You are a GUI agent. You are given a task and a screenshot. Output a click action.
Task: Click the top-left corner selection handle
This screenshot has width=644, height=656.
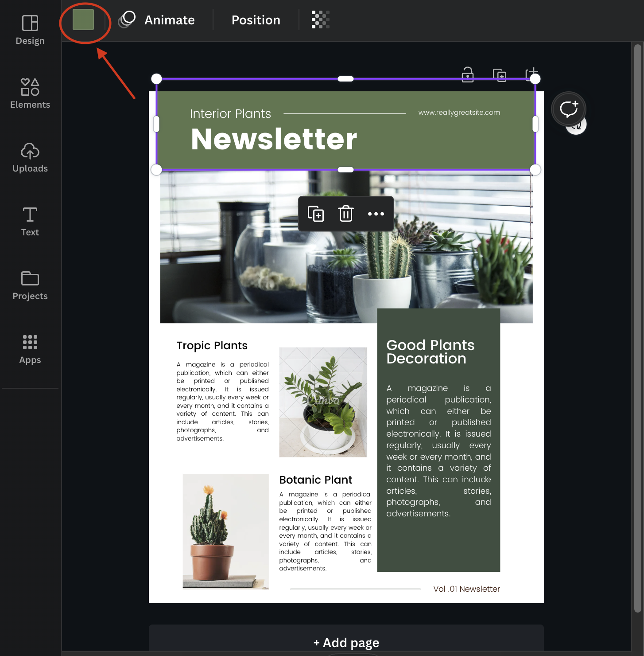[x=156, y=79]
